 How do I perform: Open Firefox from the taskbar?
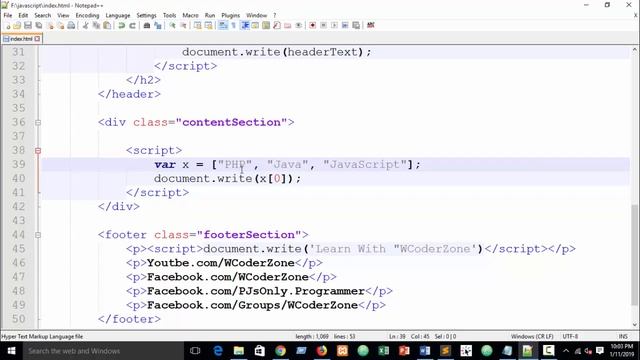tap(322, 351)
